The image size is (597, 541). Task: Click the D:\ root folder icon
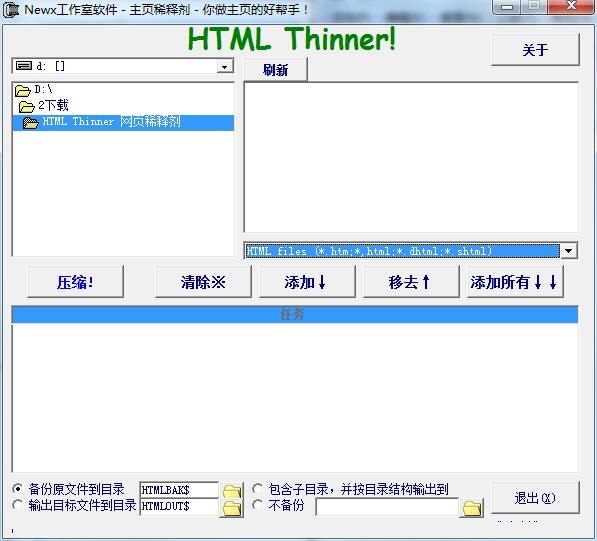point(22,91)
